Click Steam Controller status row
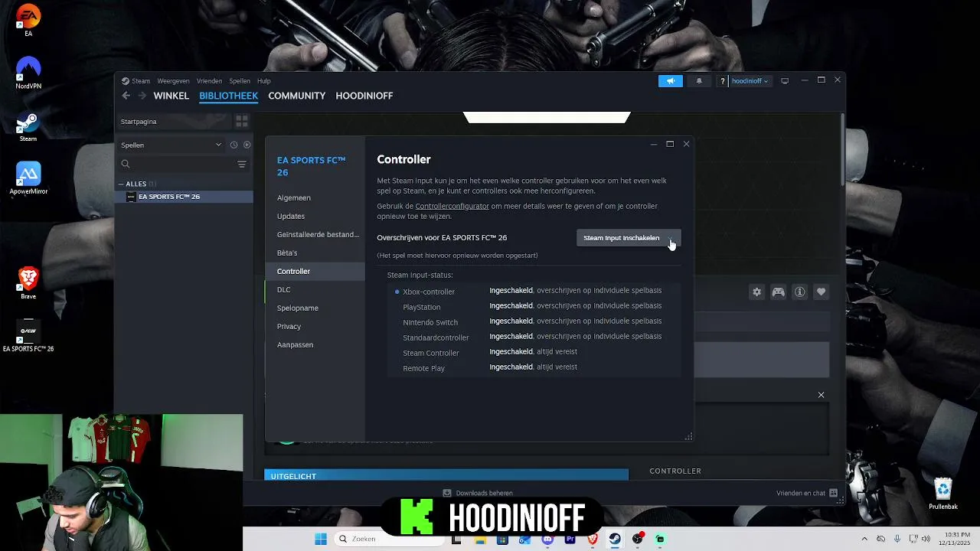This screenshot has height=551, width=980. pos(534,352)
